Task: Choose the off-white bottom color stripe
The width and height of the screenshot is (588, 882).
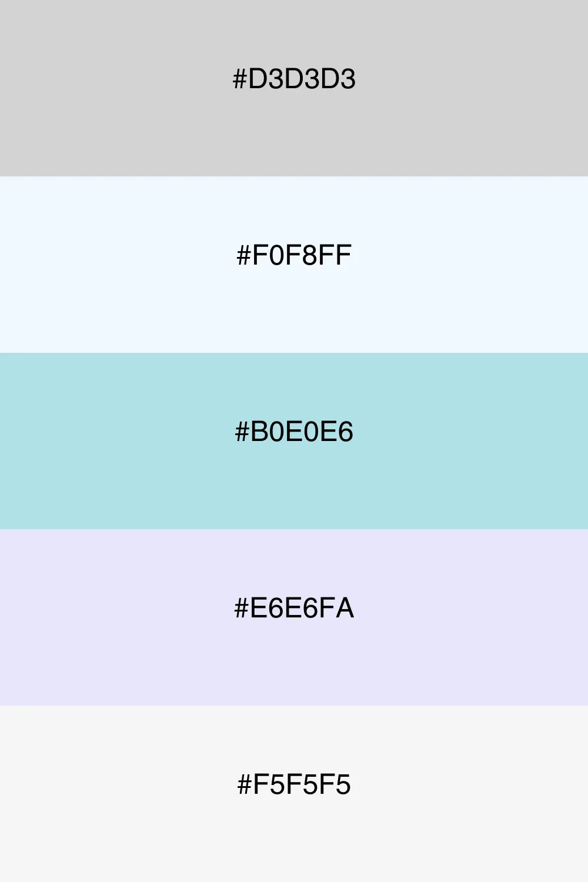Action: point(294,794)
